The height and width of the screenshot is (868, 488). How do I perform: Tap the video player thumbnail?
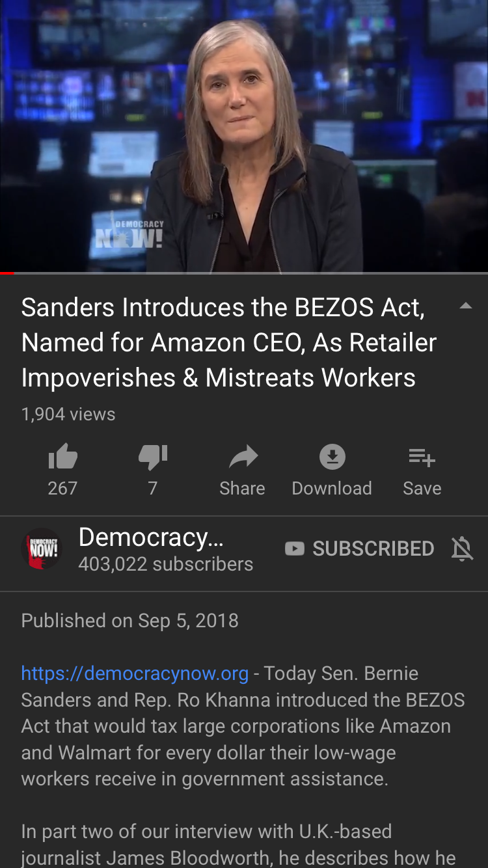(244, 135)
